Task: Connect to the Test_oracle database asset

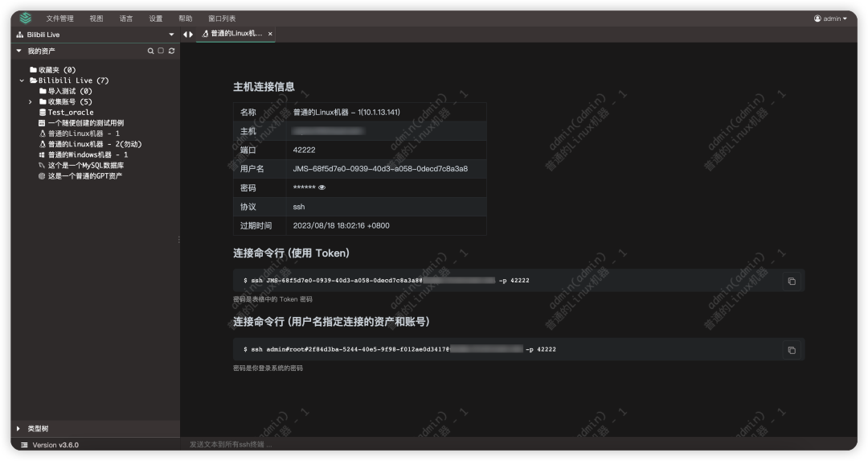Action: [70, 112]
